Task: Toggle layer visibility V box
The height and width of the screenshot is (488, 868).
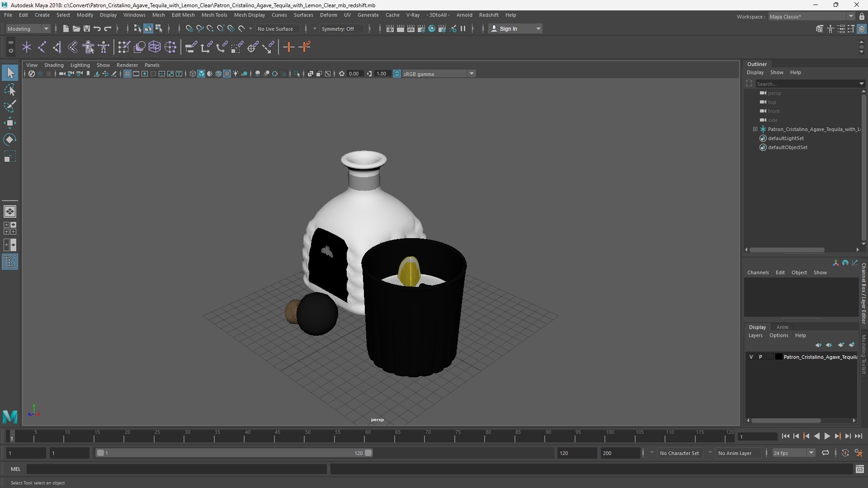Action: point(751,357)
